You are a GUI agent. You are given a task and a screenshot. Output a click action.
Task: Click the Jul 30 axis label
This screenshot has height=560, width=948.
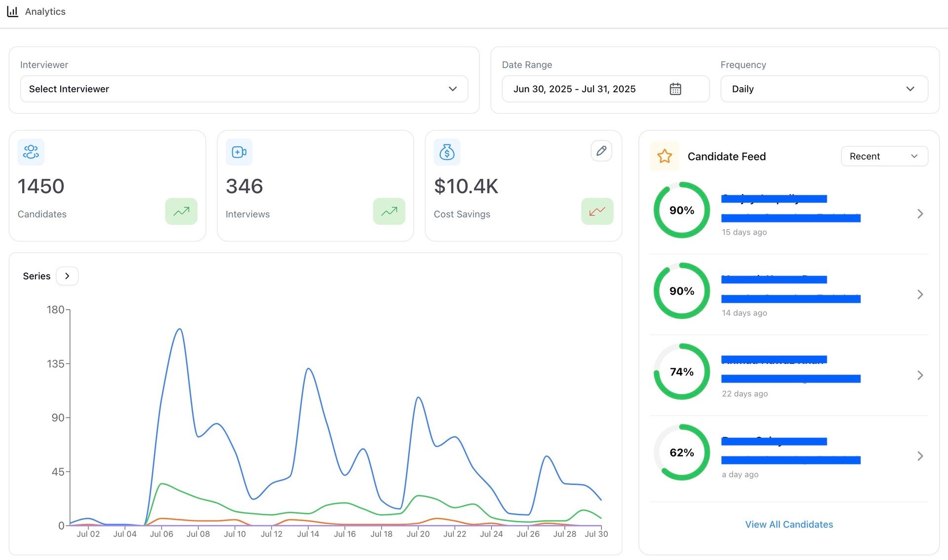(x=596, y=534)
